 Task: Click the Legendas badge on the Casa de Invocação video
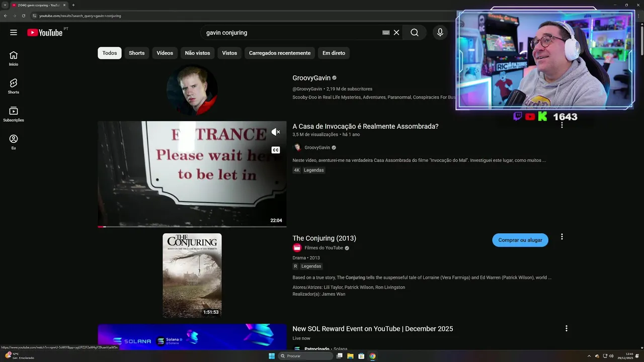(x=314, y=170)
